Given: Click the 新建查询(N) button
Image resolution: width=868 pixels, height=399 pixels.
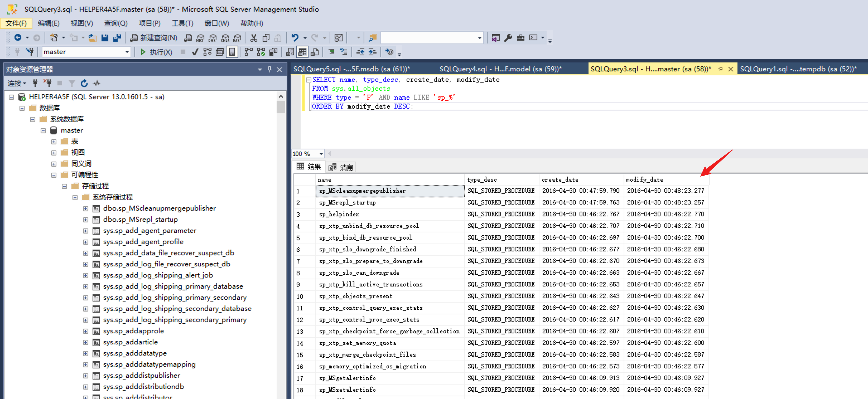Looking at the screenshot, I should click(x=154, y=38).
